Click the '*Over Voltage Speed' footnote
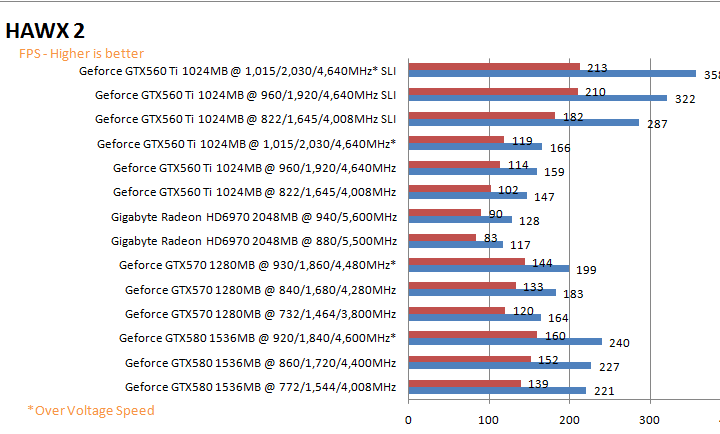720x434 pixels. coord(91,410)
